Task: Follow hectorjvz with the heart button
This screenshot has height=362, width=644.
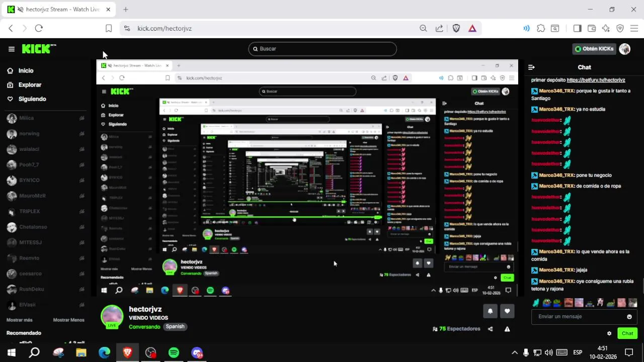Action: coord(507,311)
